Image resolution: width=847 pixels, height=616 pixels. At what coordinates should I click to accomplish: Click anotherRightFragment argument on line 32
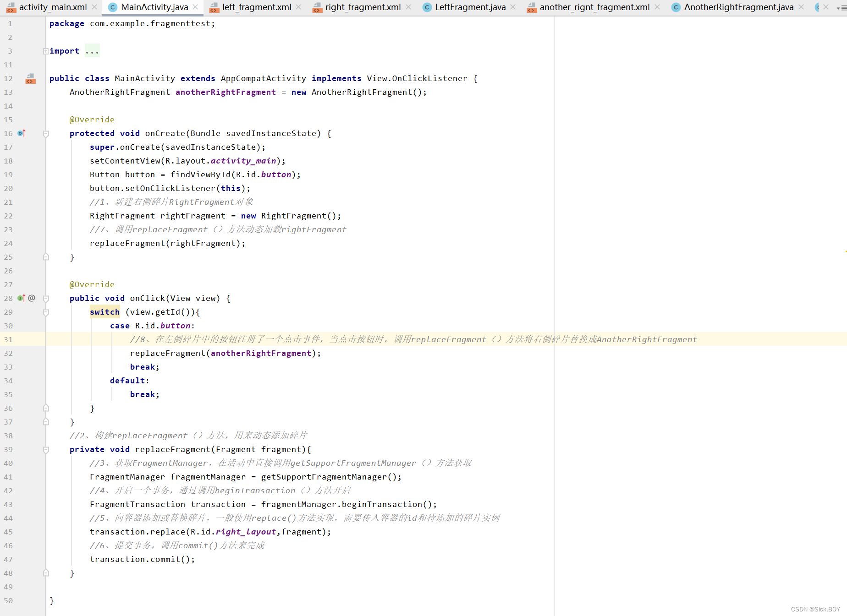tap(261, 353)
